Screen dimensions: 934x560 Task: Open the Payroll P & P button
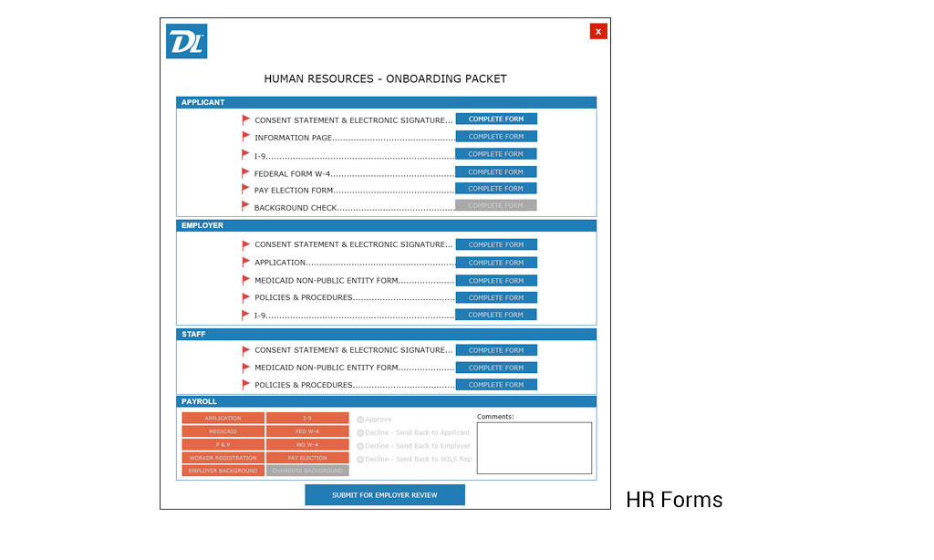pos(223,444)
